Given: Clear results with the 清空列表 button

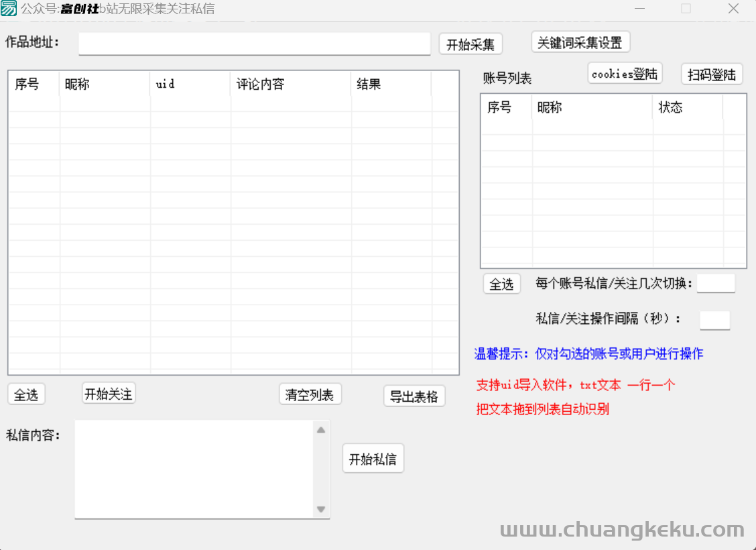Looking at the screenshot, I should [310, 394].
